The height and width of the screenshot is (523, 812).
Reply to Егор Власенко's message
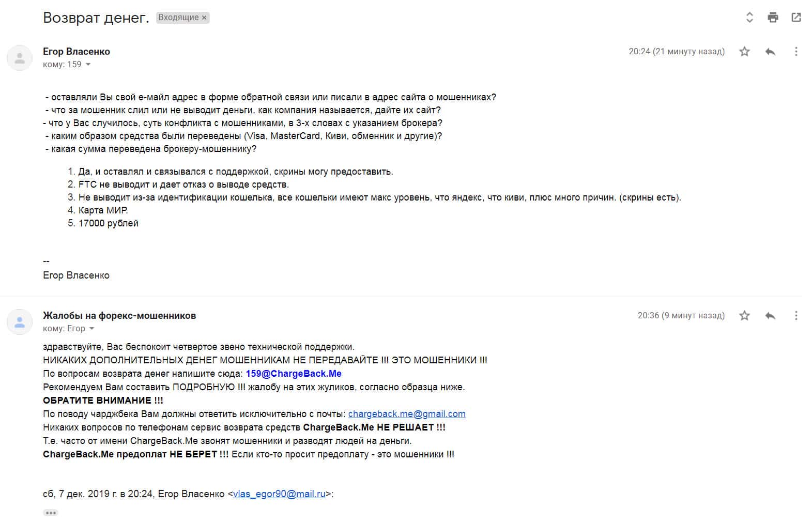coord(770,52)
